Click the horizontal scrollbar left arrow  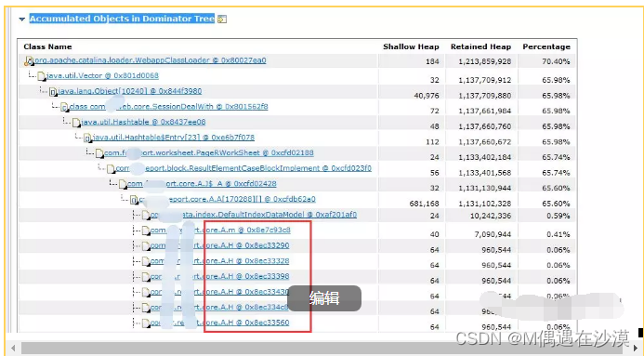(x=13, y=349)
